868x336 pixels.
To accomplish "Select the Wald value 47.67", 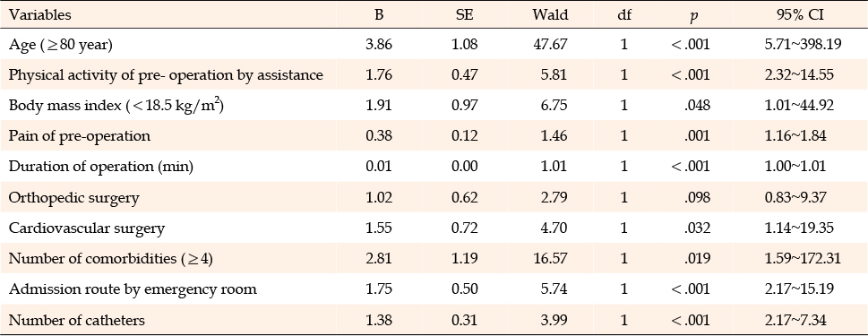I will 551,45.
